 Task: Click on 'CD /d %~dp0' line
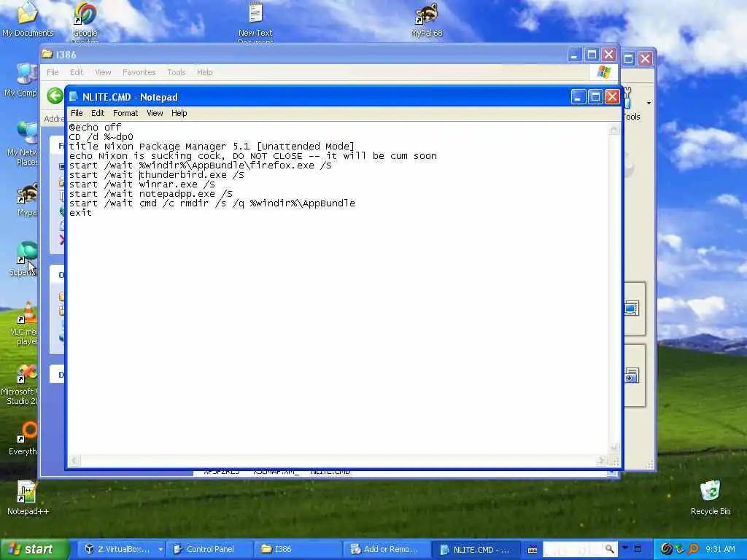pos(101,136)
